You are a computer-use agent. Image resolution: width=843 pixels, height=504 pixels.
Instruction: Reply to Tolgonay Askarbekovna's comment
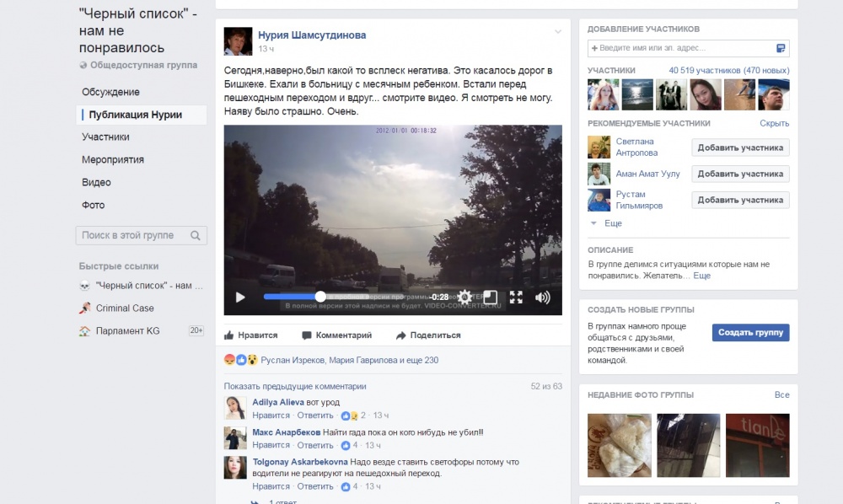tap(315, 486)
